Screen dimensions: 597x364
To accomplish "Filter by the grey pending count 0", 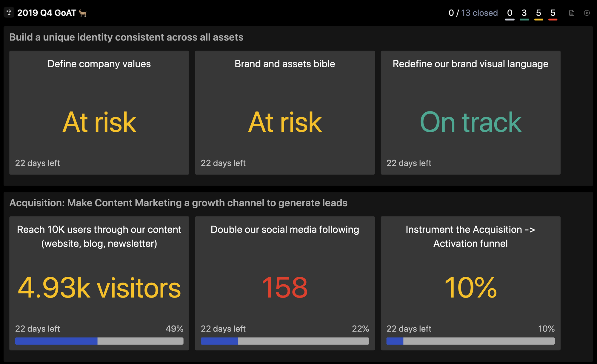I will click(510, 13).
